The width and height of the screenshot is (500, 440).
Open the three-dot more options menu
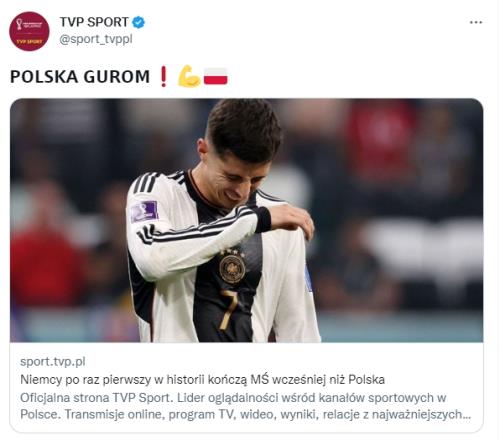[x=476, y=22]
